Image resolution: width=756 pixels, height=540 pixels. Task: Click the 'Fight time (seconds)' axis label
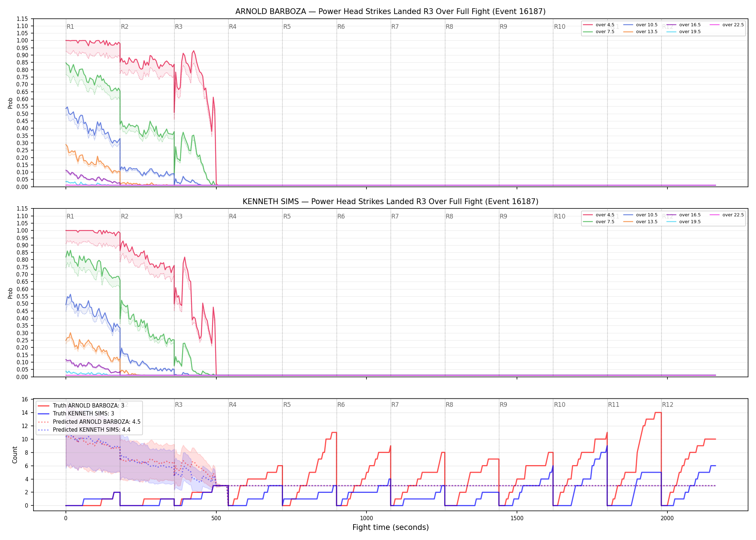(x=391, y=527)
